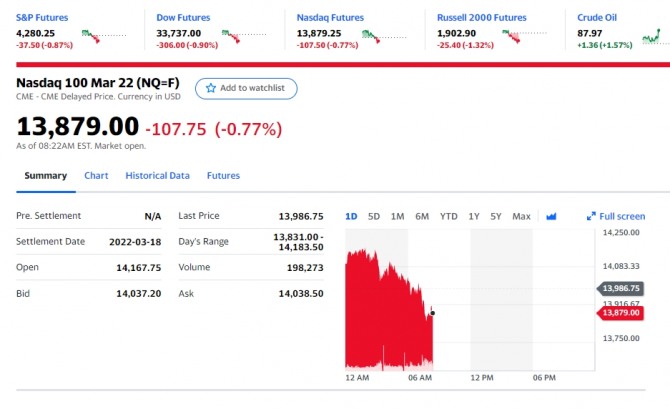Open the Dow Futures ticker link

pyautogui.click(x=185, y=17)
